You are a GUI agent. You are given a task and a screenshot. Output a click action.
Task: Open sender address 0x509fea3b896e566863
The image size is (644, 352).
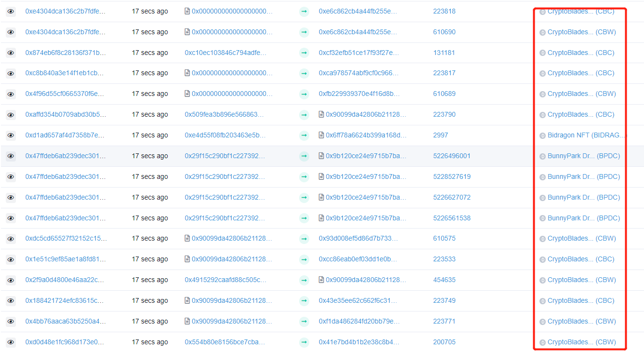[x=224, y=115]
